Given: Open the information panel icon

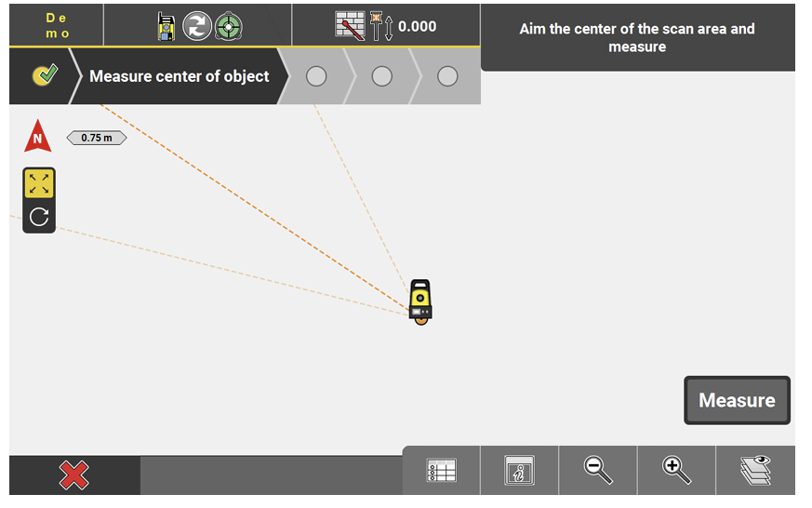Looking at the screenshot, I should [519, 471].
